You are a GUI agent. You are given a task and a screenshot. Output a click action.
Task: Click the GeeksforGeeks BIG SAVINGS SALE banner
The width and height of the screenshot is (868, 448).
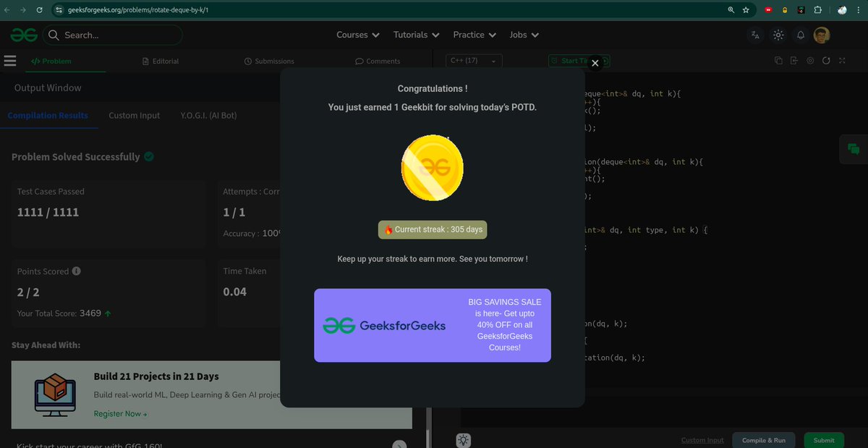pos(433,325)
